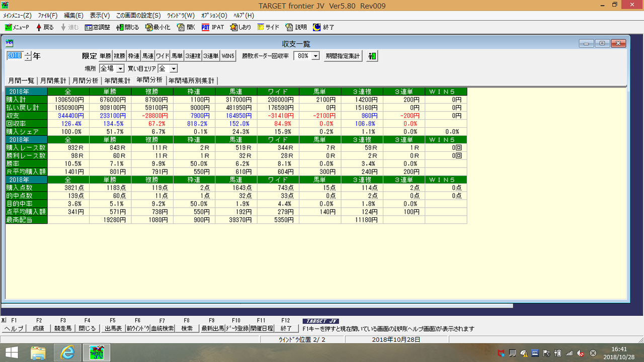This screenshot has height=362, width=644.
Task: Switch to 月間一覧 tab
Action: tap(21, 81)
